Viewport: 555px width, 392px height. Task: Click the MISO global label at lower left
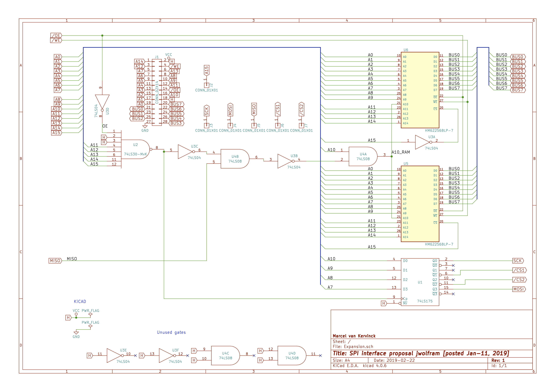pos(55,261)
